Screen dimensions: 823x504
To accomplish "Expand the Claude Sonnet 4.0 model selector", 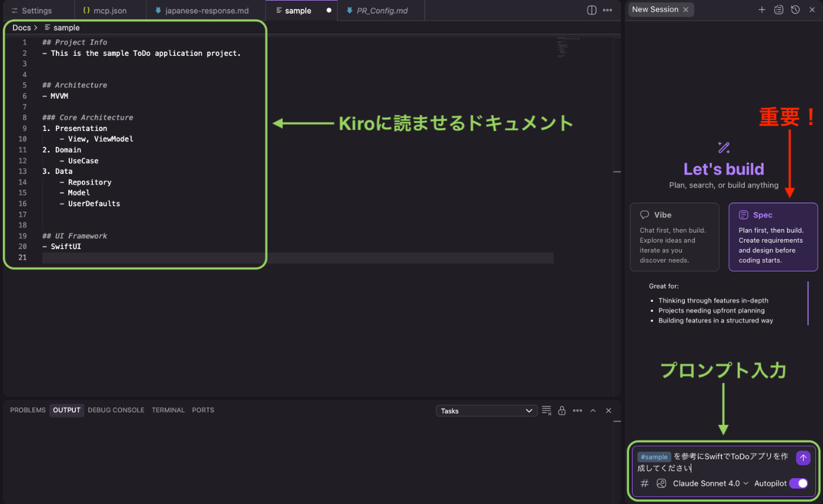I will pos(711,483).
